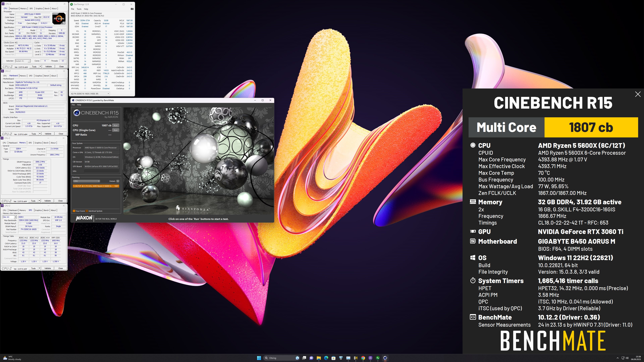Click the Otsing taskbar search box
The height and width of the screenshot is (362, 644).
[282, 358]
